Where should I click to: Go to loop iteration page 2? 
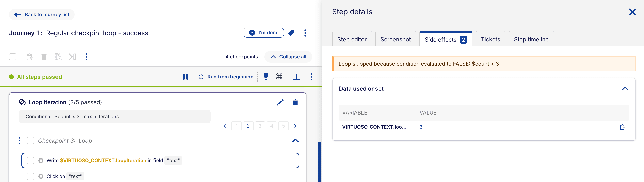(248, 126)
